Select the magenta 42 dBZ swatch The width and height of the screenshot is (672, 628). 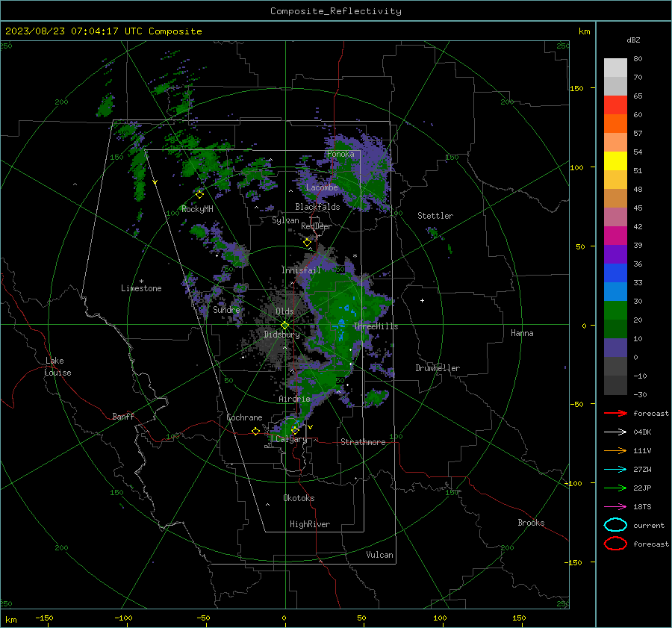pos(615,235)
